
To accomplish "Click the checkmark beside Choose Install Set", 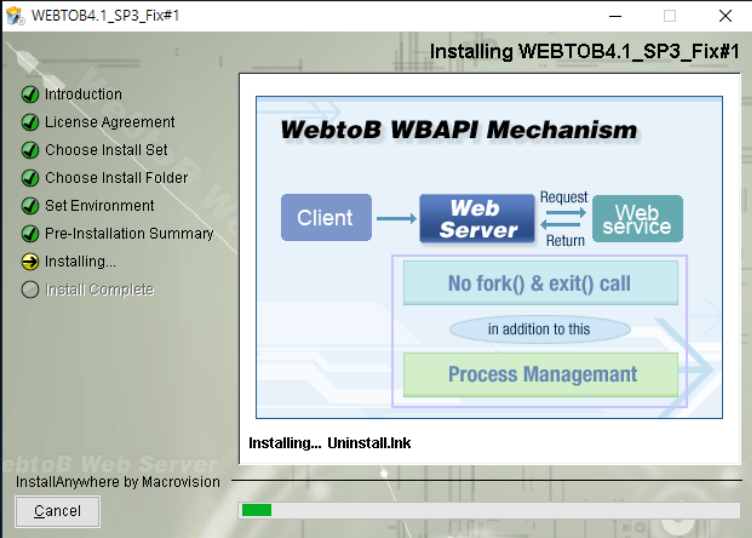I will click(x=30, y=150).
